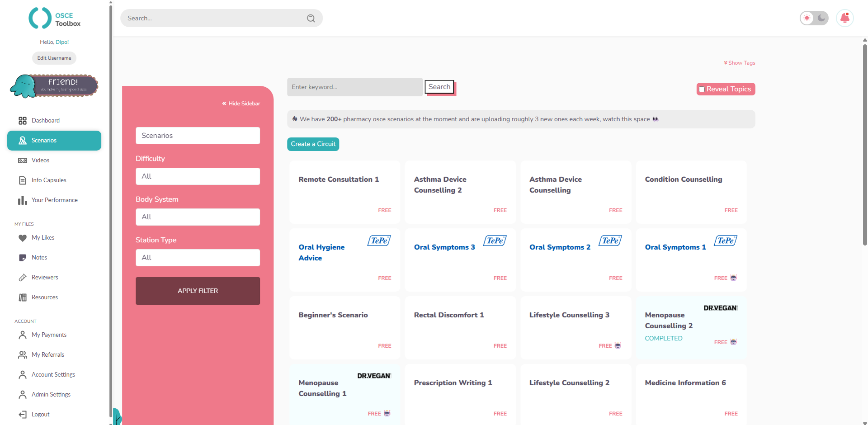Screen dimensions: 868x425
Task: Click the Info Capsules document icon
Action: click(x=22, y=180)
